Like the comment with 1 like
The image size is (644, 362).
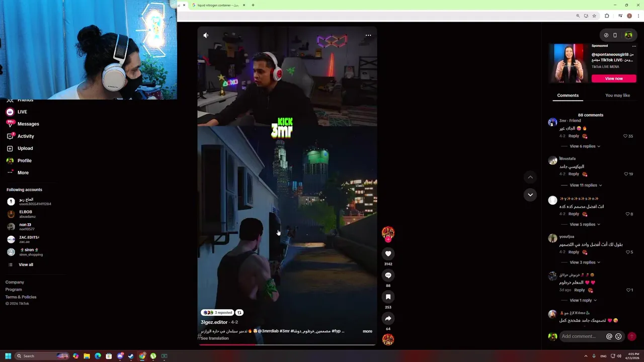tap(628, 290)
